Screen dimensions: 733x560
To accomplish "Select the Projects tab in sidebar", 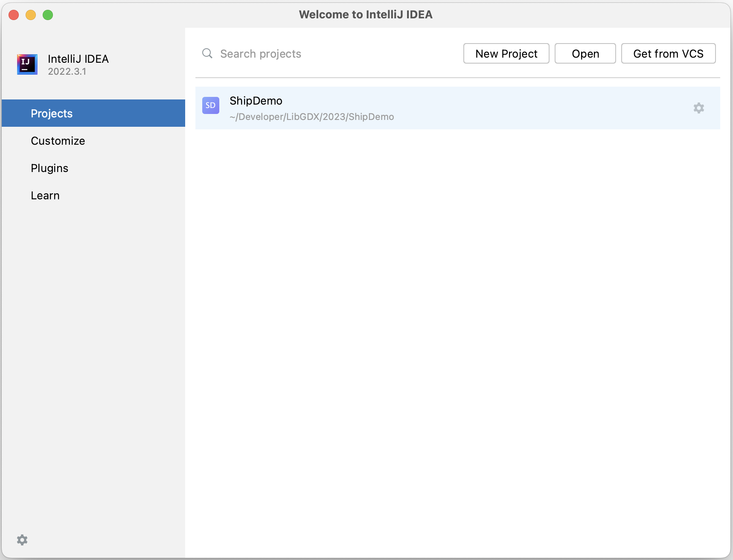I will [52, 114].
